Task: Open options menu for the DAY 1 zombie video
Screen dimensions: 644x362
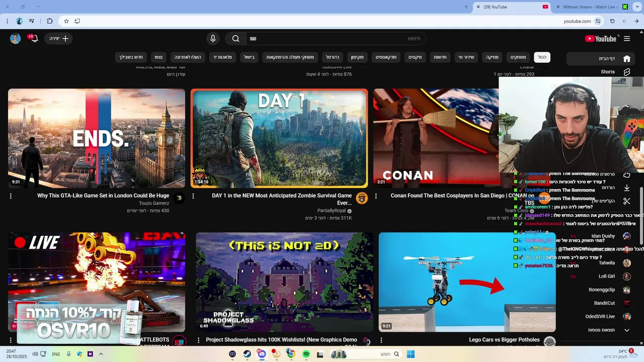Action: point(193,196)
